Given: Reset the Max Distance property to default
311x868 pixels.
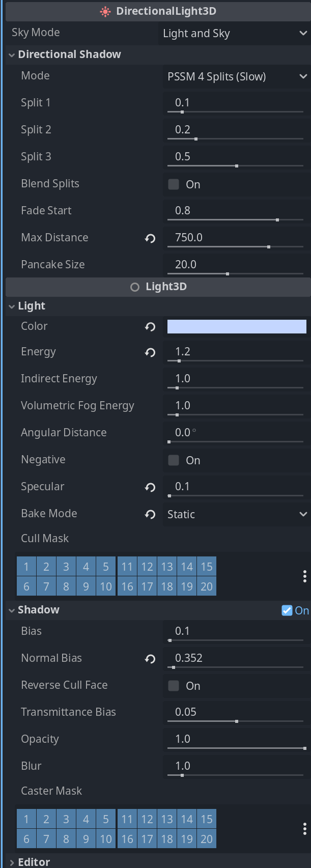Looking at the screenshot, I should click(x=150, y=238).
